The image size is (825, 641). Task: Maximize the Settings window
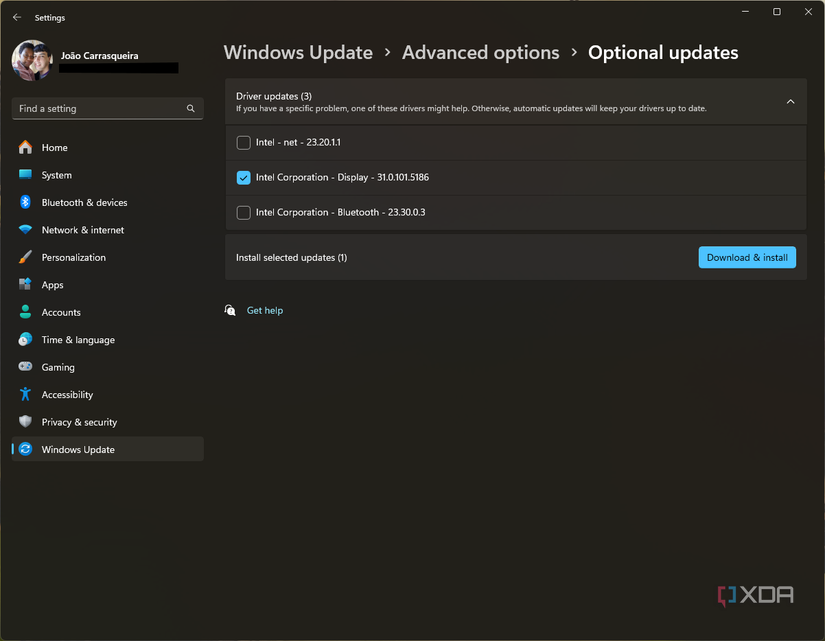tap(777, 12)
